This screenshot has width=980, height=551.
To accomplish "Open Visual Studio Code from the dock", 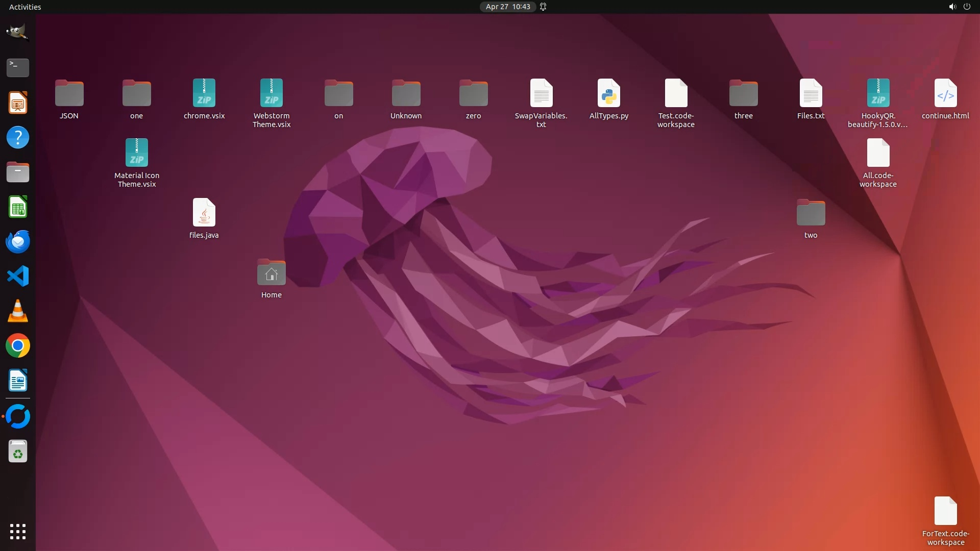I will pos(18,277).
